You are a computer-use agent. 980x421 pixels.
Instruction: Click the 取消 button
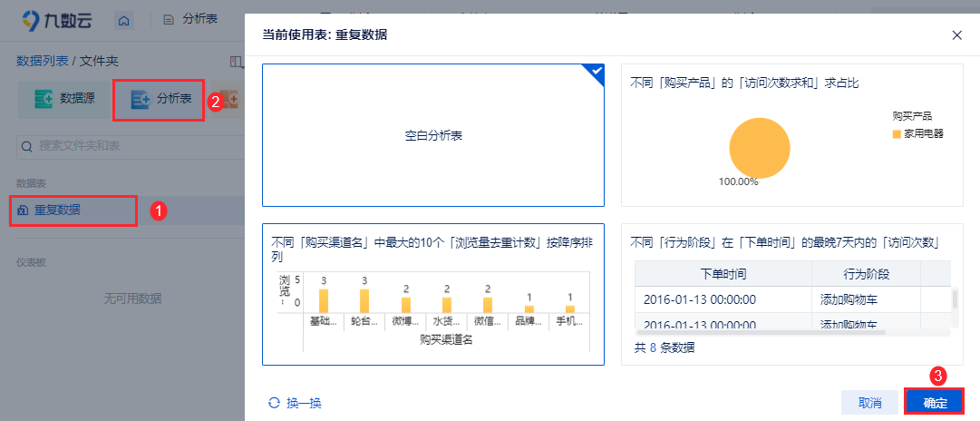click(869, 403)
